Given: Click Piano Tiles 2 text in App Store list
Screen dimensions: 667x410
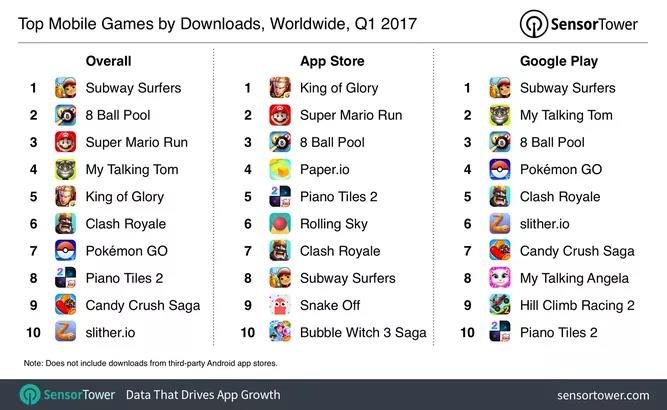Looking at the screenshot, I should point(339,196).
